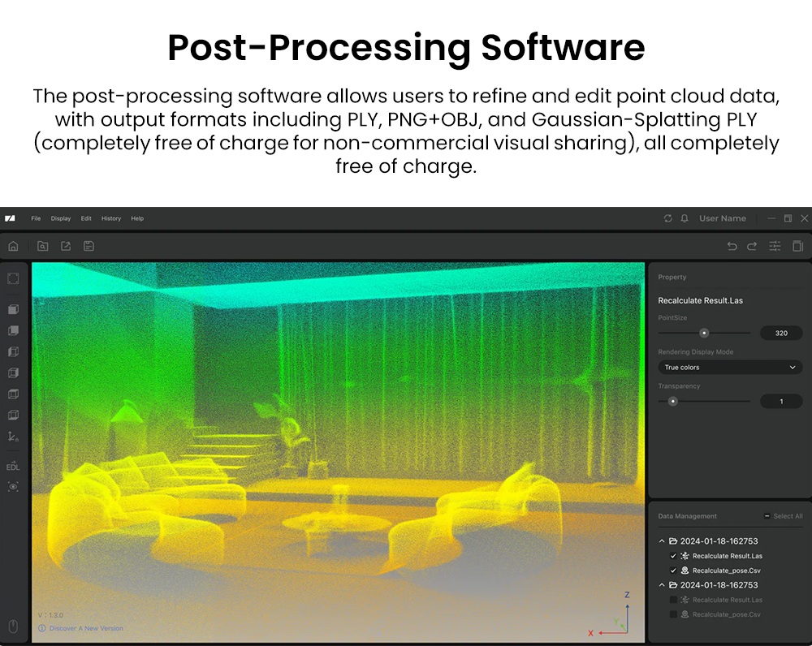Open the import file icon in top toolbar
Image resolution: width=812 pixels, height=646 pixels.
click(42, 246)
